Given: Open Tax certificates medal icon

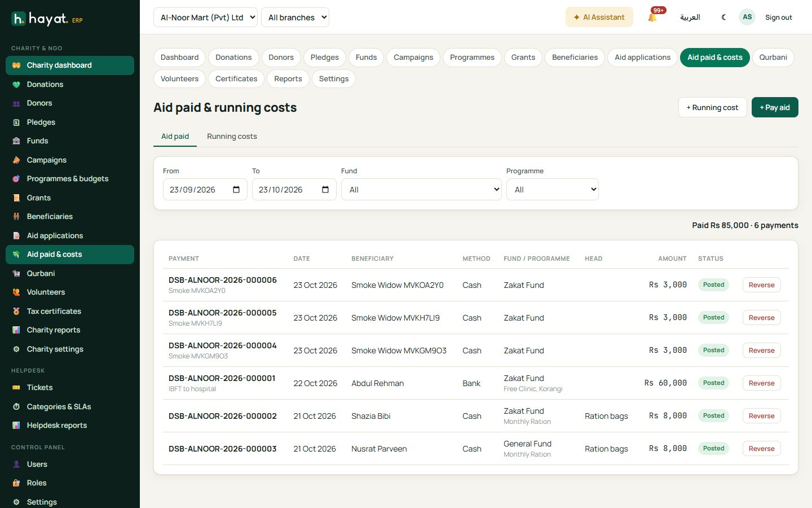Looking at the screenshot, I should 16,312.
